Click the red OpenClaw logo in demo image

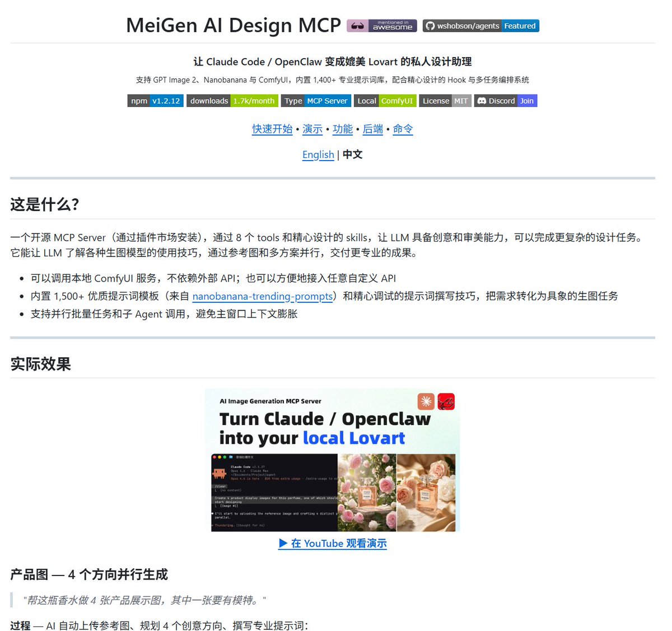click(x=446, y=401)
